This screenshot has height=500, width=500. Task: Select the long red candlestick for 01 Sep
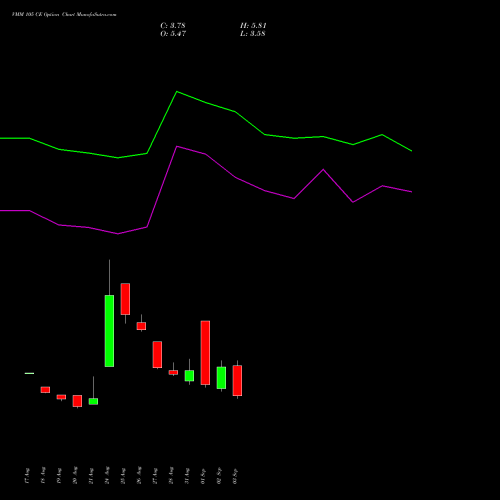tap(205, 353)
